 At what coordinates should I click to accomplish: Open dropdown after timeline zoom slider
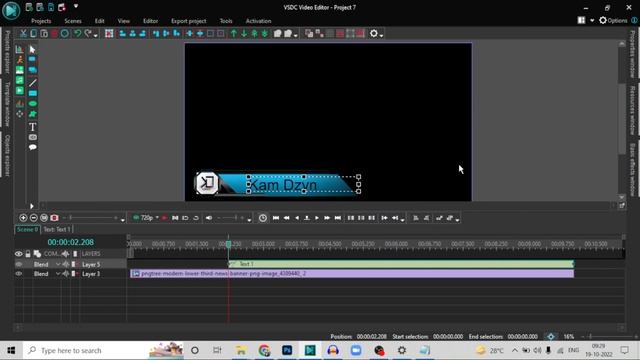click(x=122, y=220)
